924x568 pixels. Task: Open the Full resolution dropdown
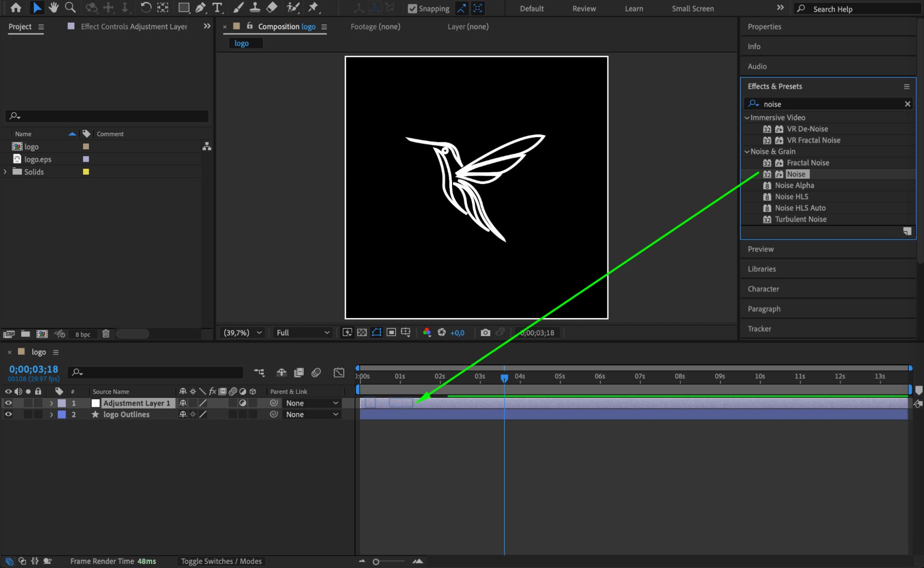[303, 332]
